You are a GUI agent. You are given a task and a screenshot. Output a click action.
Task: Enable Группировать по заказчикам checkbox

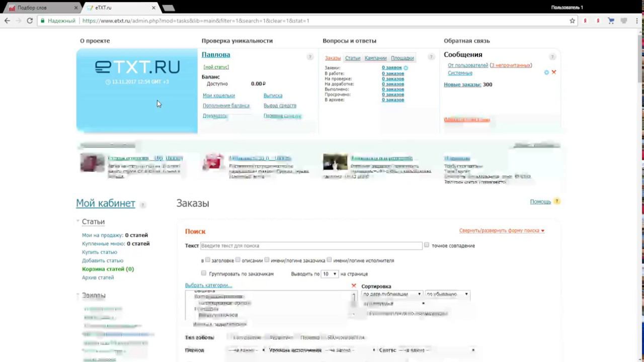click(204, 273)
